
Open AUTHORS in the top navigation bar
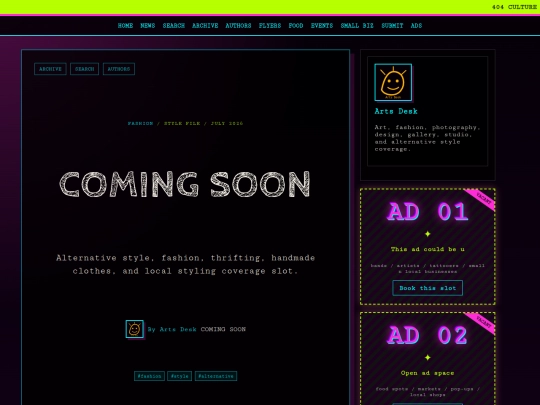[238, 25]
